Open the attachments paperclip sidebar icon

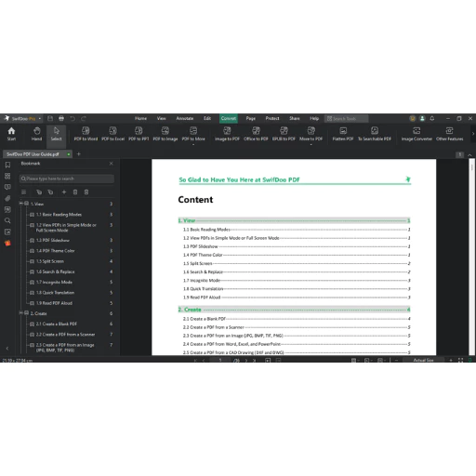7,198
